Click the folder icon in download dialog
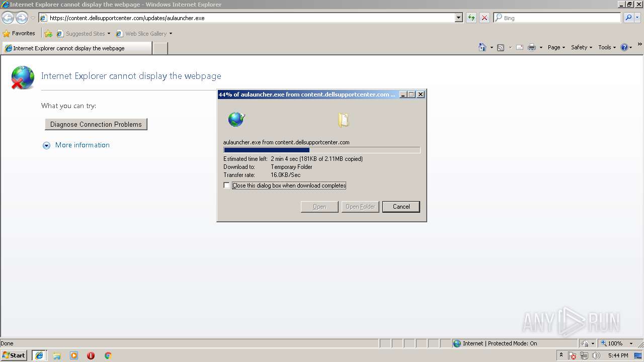This screenshot has height=362, width=644. [343, 120]
